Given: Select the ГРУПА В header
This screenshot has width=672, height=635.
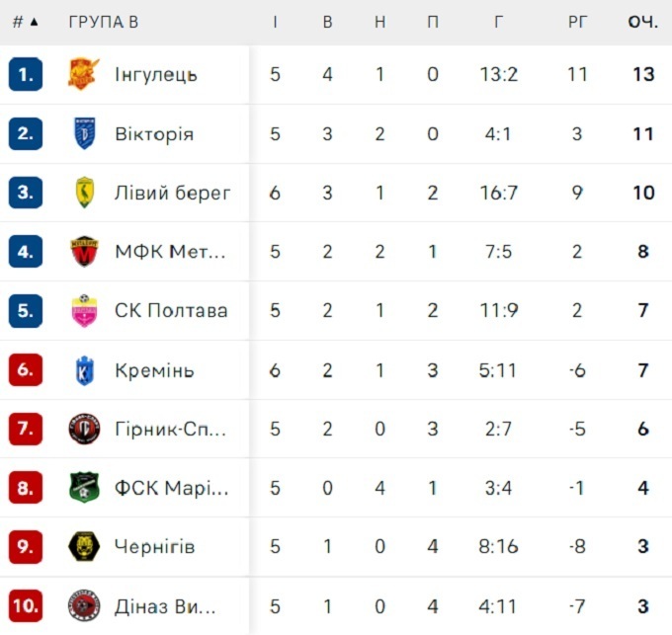Looking at the screenshot, I should tap(104, 22).
